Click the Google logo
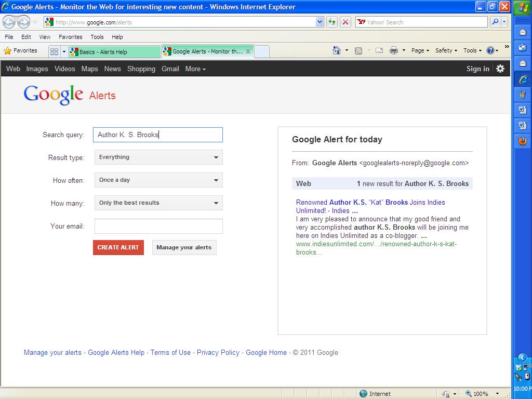Image resolution: width=532 pixels, height=399 pixels. tap(54, 95)
